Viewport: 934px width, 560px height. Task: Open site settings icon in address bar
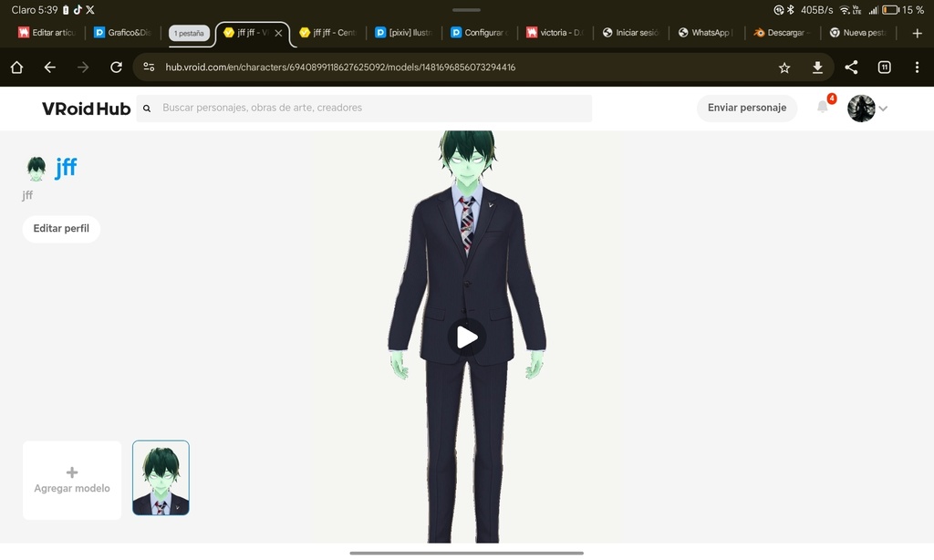coord(149,67)
